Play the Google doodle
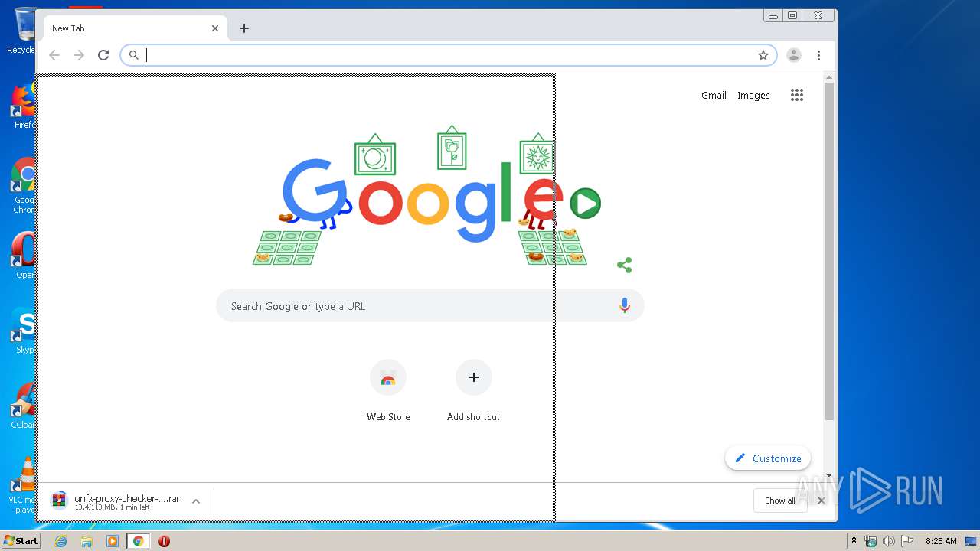This screenshot has width=980, height=551. [x=586, y=204]
